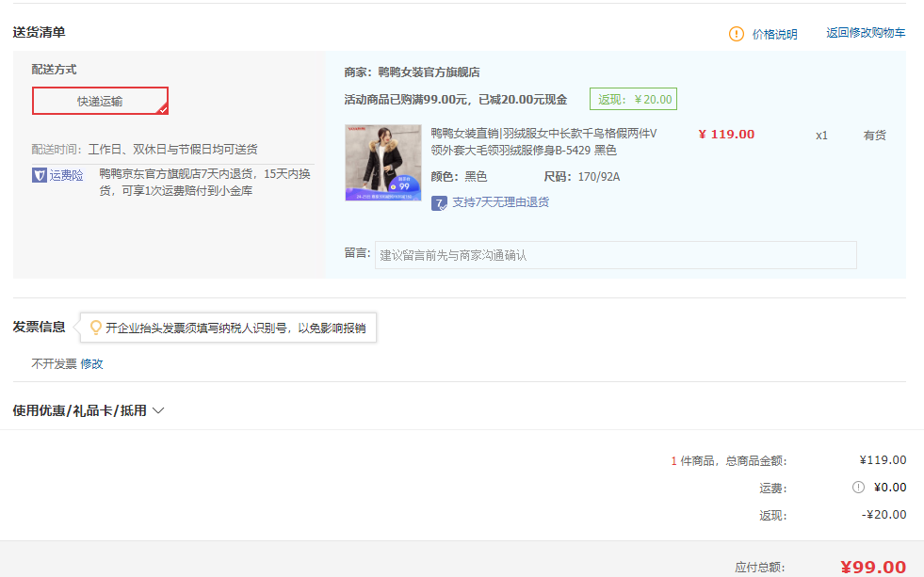Click the ¥0.00 shipping fee value

point(890,487)
